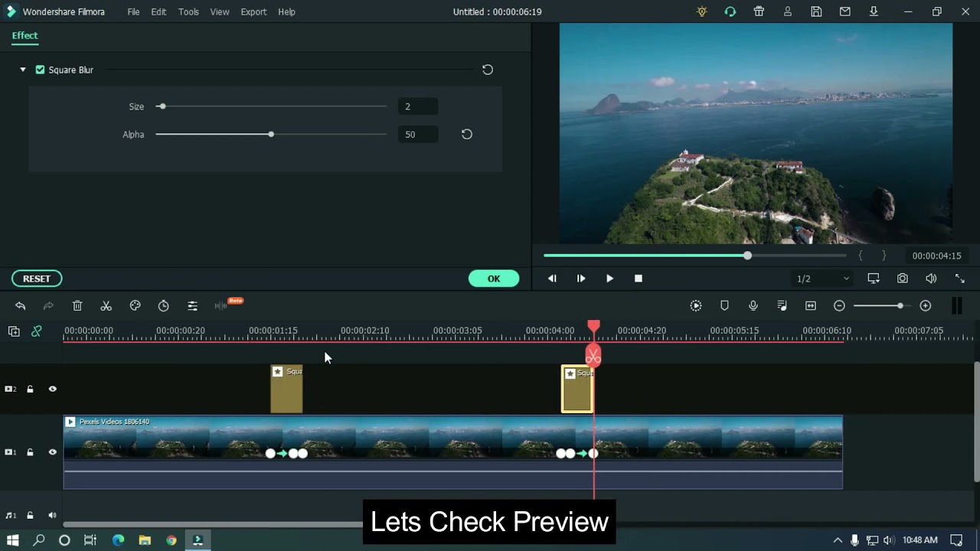
Task: Click the scissors split tool in toolbar
Action: (x=106, y=306)
